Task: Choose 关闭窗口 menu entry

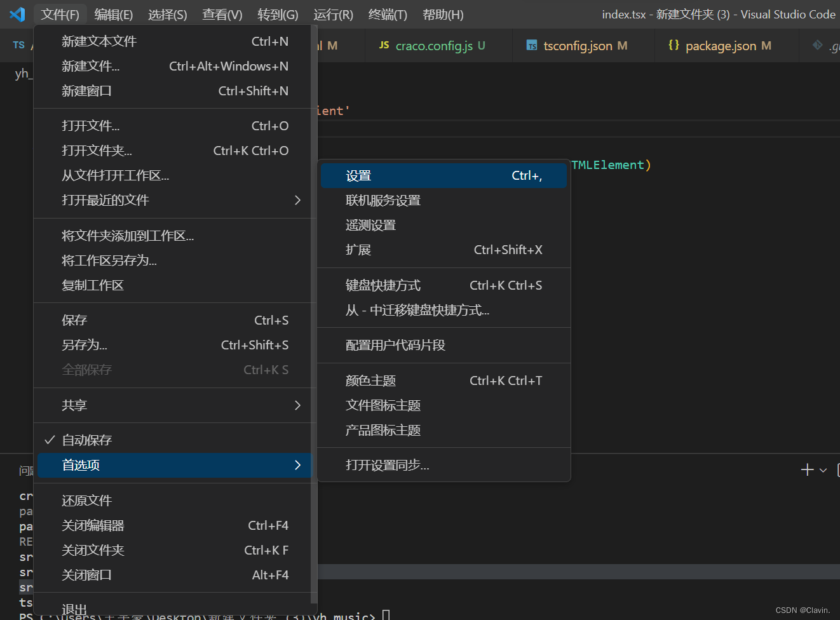Action: coord(175,575)
